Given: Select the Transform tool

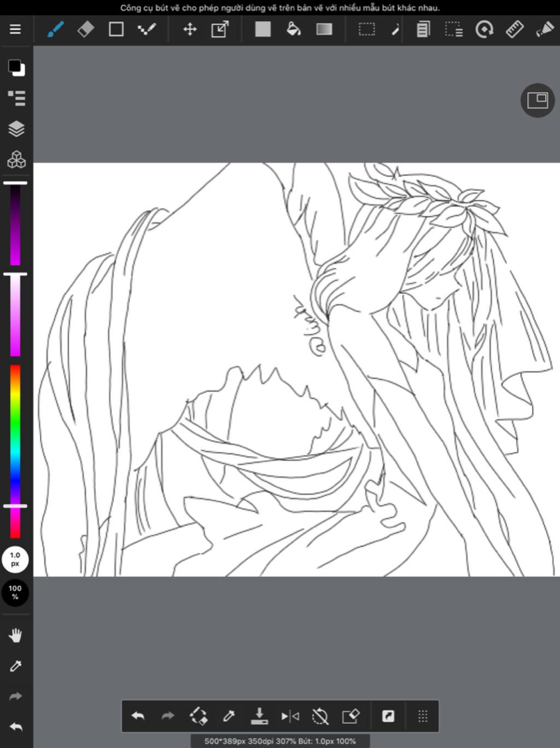Looking at the screenshot, I should pyautogui.click(x=220, y=29).
